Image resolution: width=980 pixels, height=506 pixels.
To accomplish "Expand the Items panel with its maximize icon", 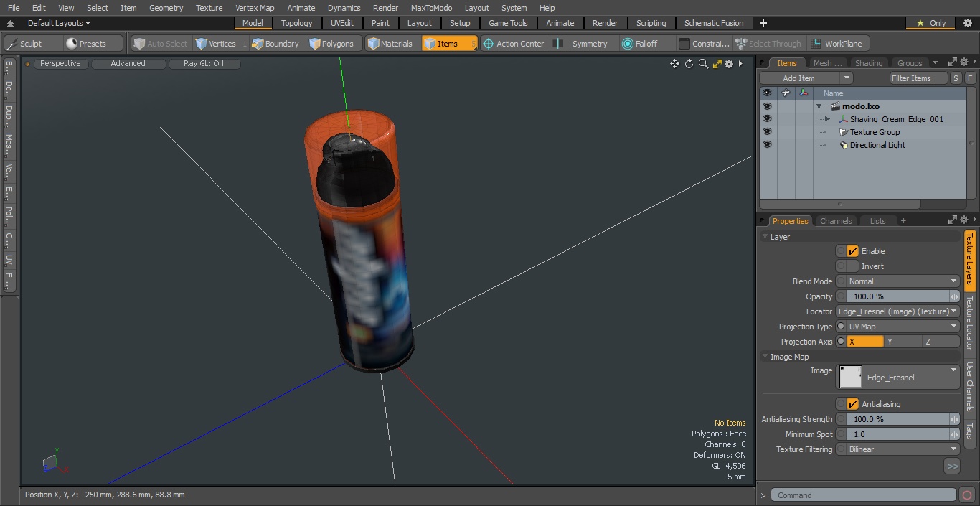I will click(953, 62).
